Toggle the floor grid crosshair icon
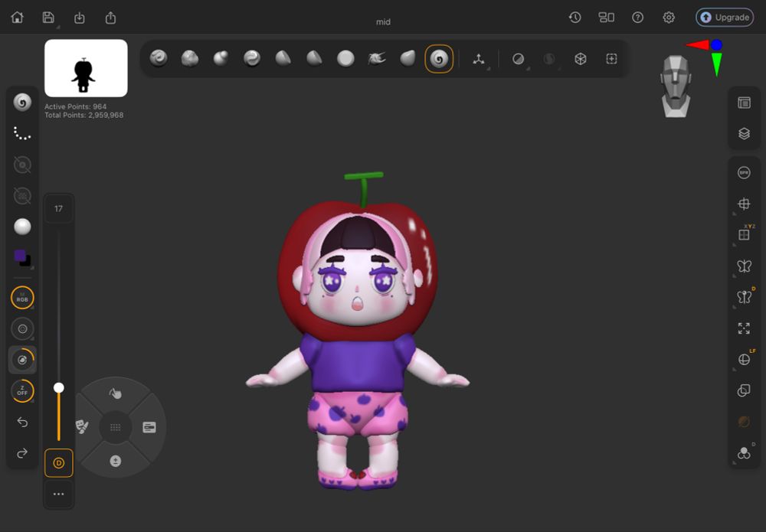This screenshot has height=532, width=766. click(744, 204)
